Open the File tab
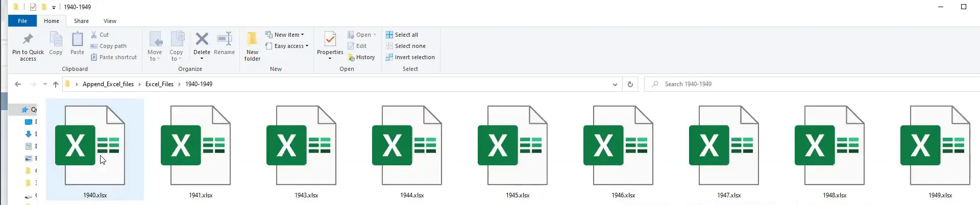The height and width of the screenshot is (205, 980). click(x=22, y=21)
